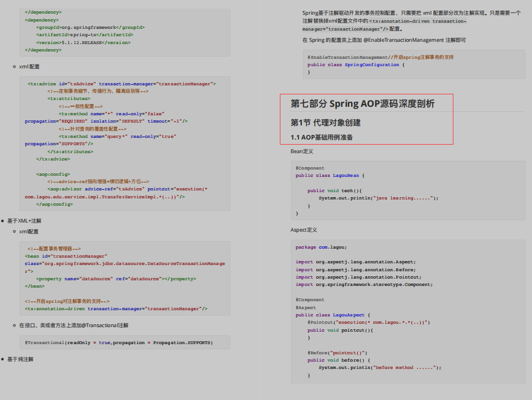Click the 'import org.aspectj.lang.annotation.Aspect;' line

tap(355, 262)
